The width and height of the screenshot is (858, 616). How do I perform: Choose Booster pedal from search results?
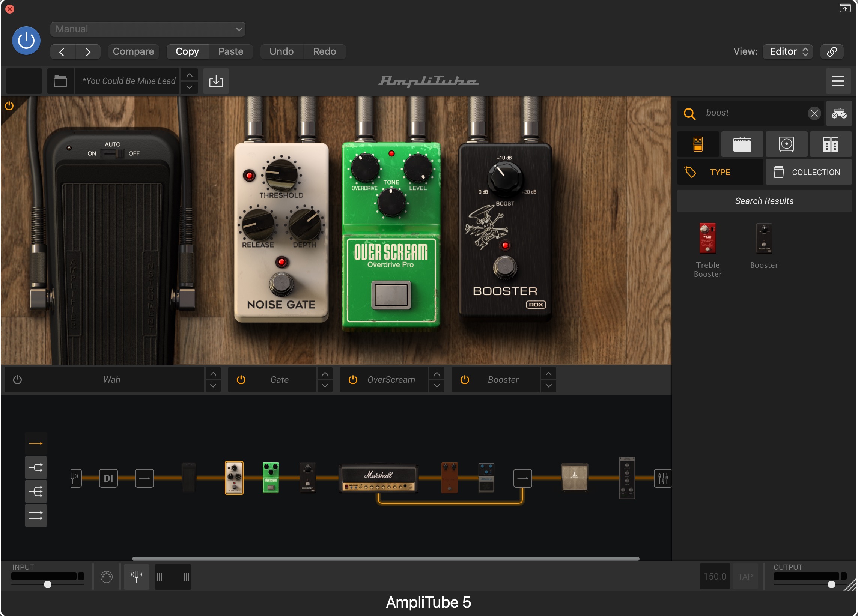764,246
